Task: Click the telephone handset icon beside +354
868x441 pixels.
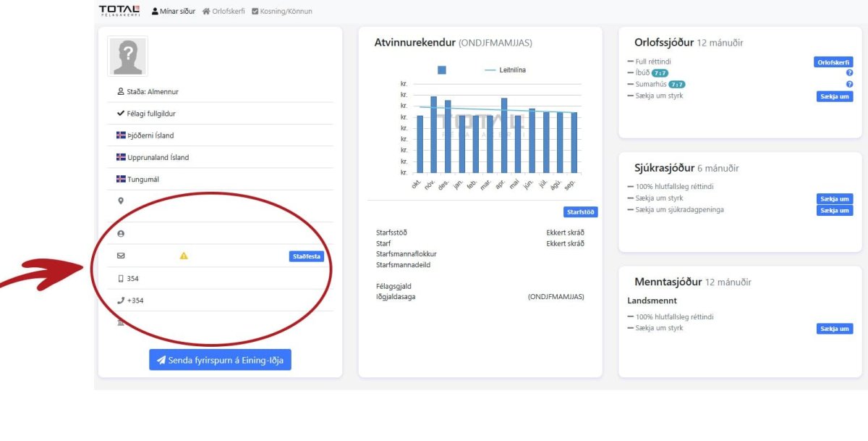Action: [121, 301]
